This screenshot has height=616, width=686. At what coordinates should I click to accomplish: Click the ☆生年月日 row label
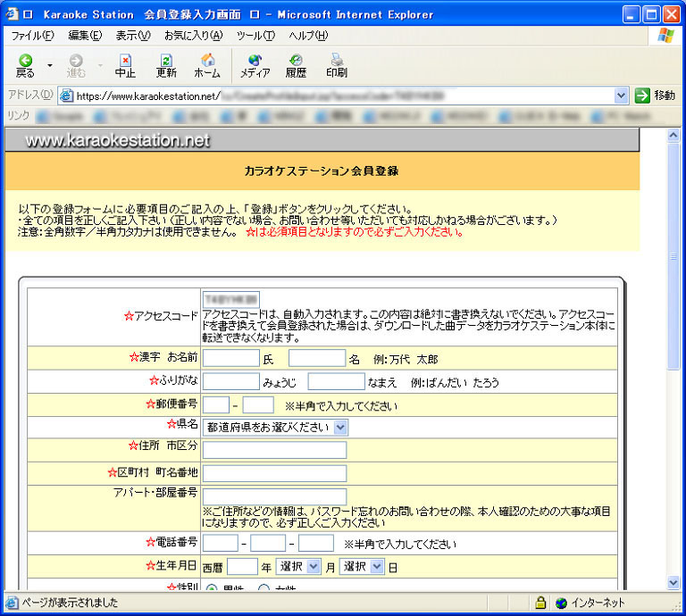pyautogui.click(x=171, y=565)
